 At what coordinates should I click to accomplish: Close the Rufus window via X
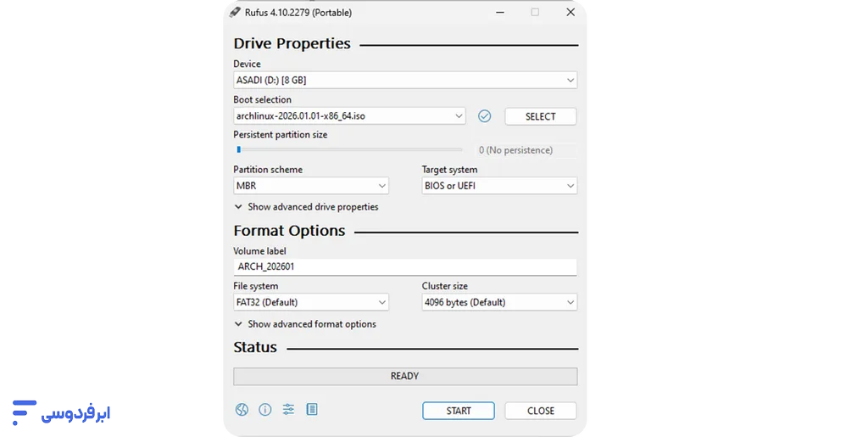pos(570,12)
